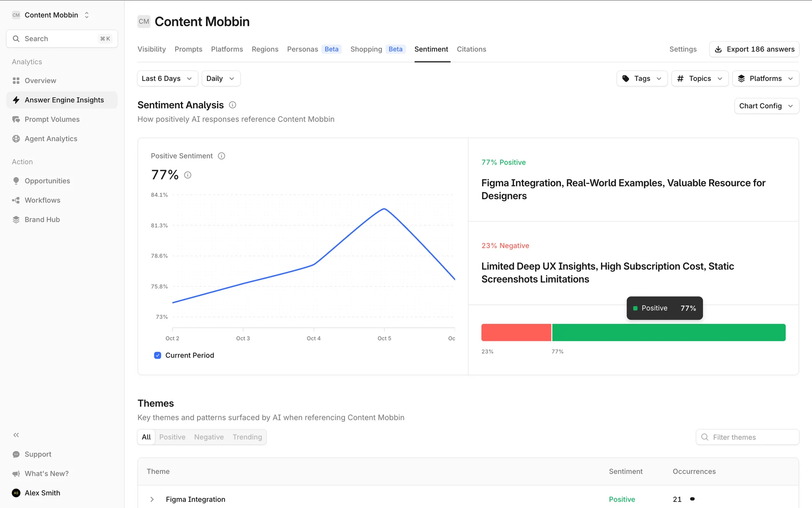The width and height of the screenshot is (812, 508).
Task: Expand the Figma Integration theme row
Action: point(152,500)
